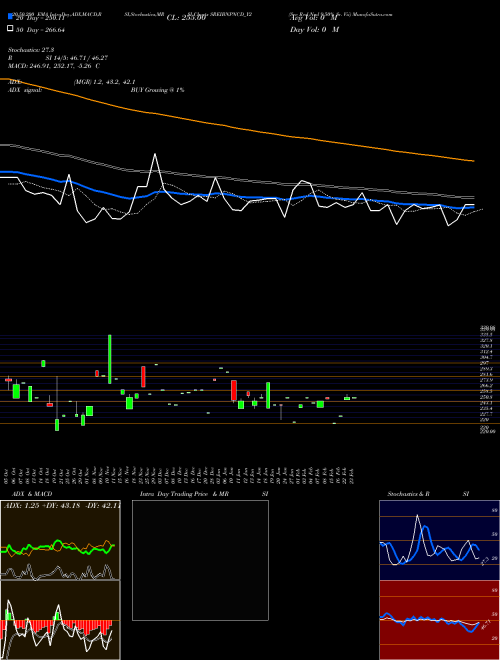Click the 'Day Vol: 0 M' label
The width and height of the screenshot is (500, 660).
(x=314, y=30)
